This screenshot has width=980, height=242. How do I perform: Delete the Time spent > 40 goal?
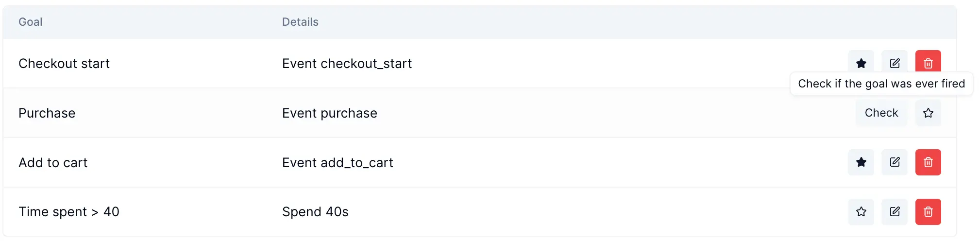928,212
